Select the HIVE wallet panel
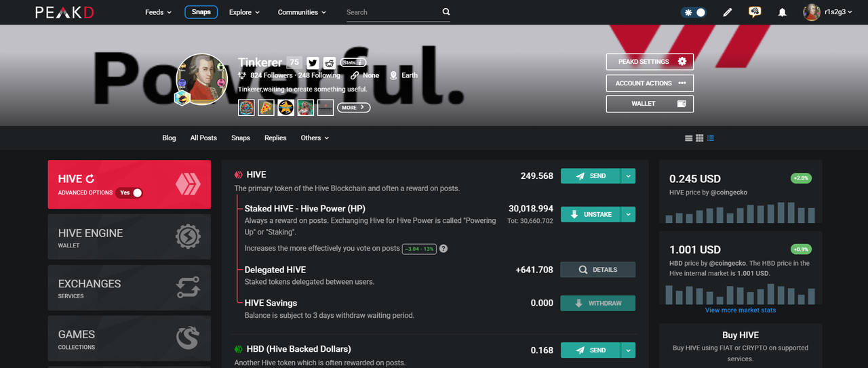868x368 pixels. 130,184
